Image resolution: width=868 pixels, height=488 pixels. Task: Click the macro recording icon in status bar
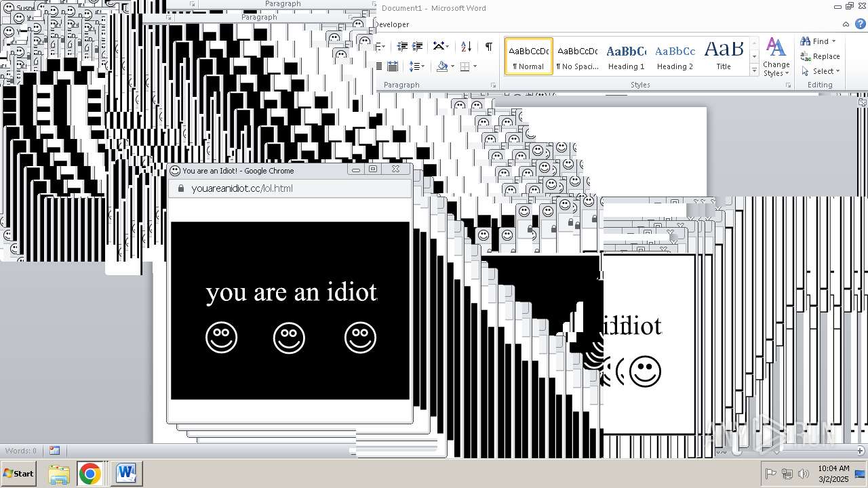(54, 451)
